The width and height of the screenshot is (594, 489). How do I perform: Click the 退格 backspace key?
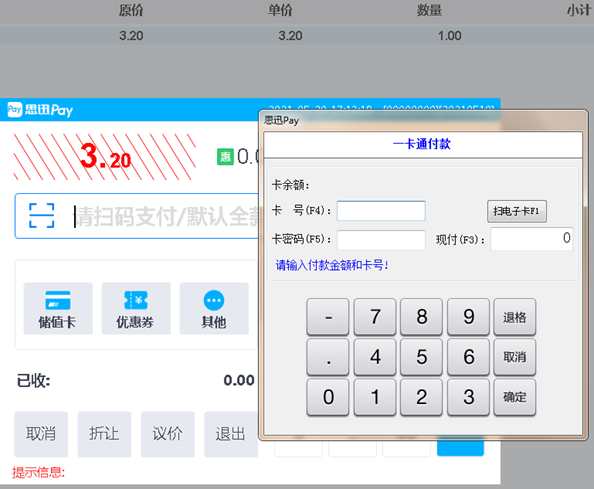(x=515, y=317)
